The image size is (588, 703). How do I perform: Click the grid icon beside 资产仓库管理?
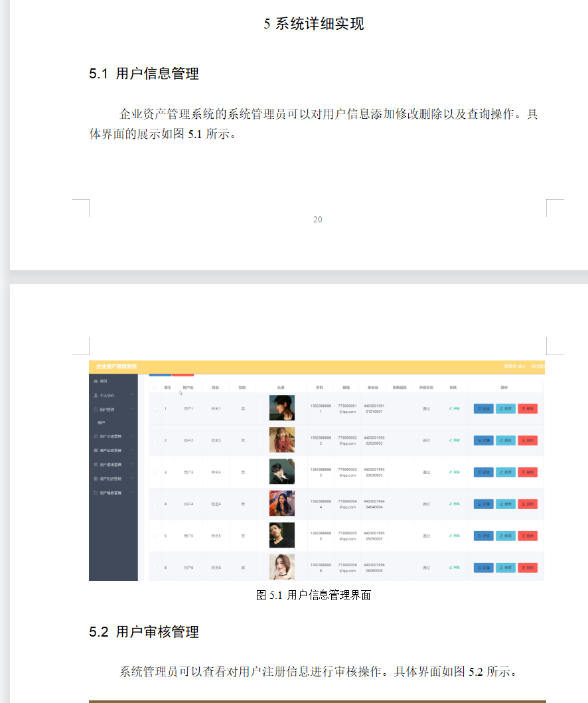[96, 449]
